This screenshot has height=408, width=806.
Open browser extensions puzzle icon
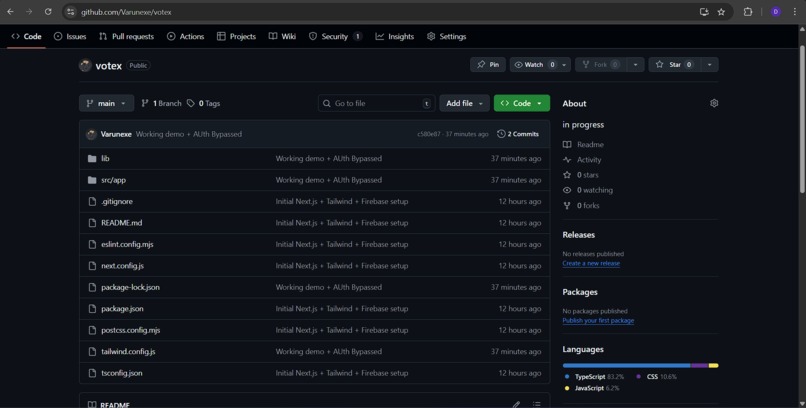point(748,12)
